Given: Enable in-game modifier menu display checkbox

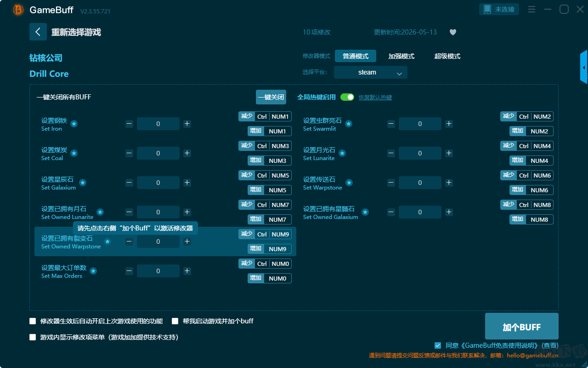Looking at the screenshot, I should [33, 337].
